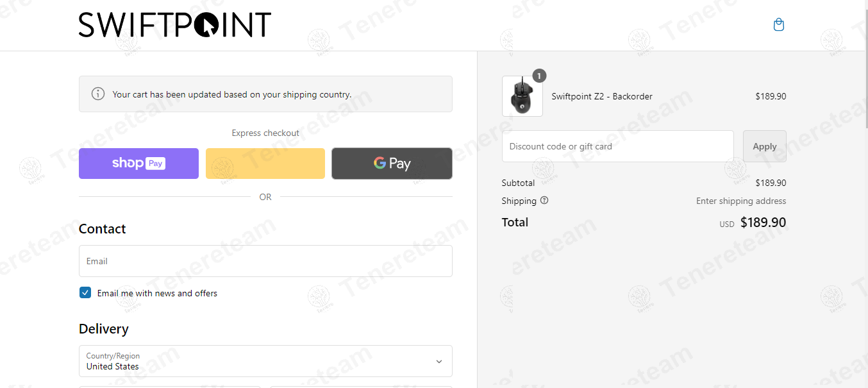868x388 pixels.
Task: Pay with the Google Pay button
Action: (x=392, y=164)
